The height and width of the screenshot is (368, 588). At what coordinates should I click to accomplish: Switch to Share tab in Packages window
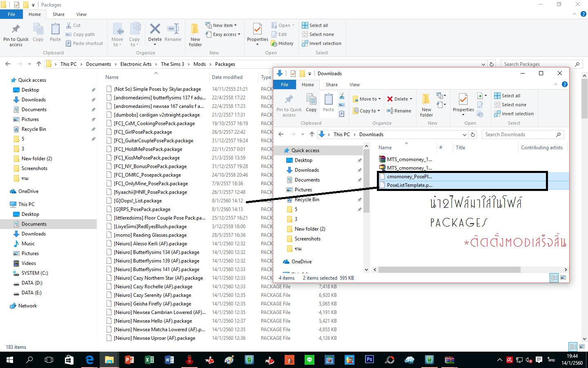click(58, 14)
